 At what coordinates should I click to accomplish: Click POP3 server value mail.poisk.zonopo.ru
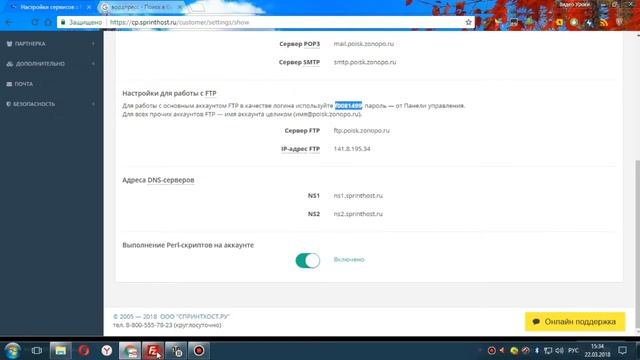(x=364, y=44)
